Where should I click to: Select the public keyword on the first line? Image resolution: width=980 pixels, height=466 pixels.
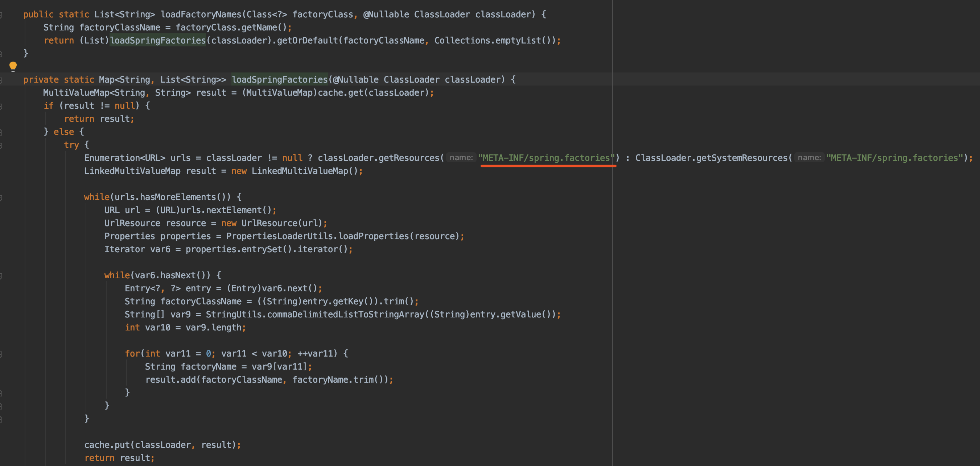coord(38,14)
